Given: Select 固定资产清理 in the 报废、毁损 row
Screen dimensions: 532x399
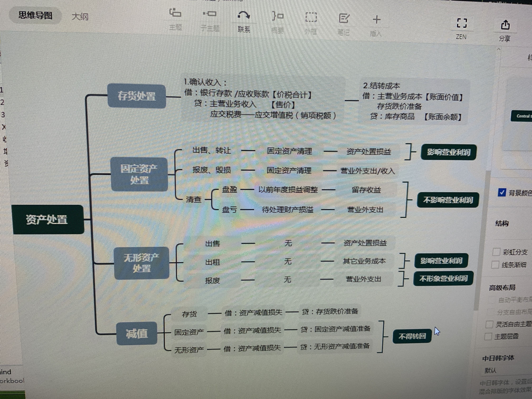Looking at the screenshot, I should 289,170.
